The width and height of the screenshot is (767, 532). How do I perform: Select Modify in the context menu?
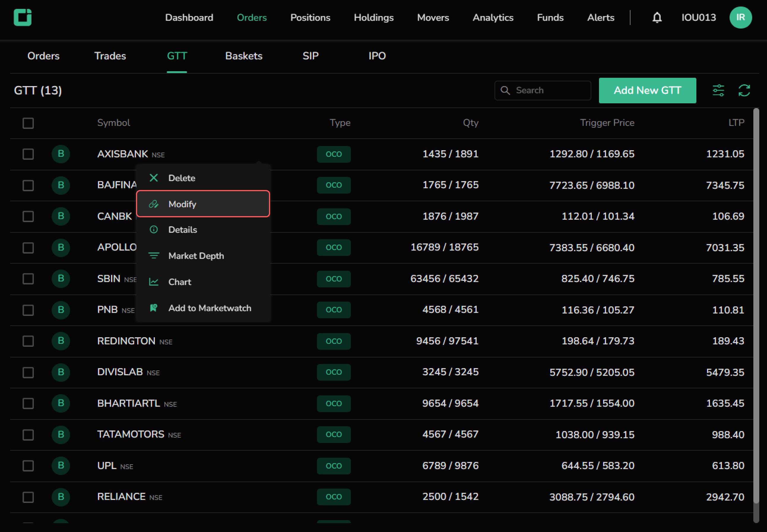click(x=203, y=204)
